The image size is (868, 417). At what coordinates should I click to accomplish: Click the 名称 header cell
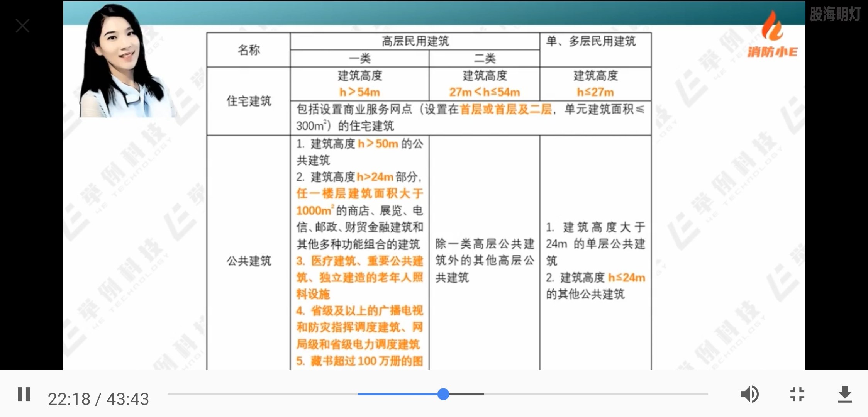(249, 50)
